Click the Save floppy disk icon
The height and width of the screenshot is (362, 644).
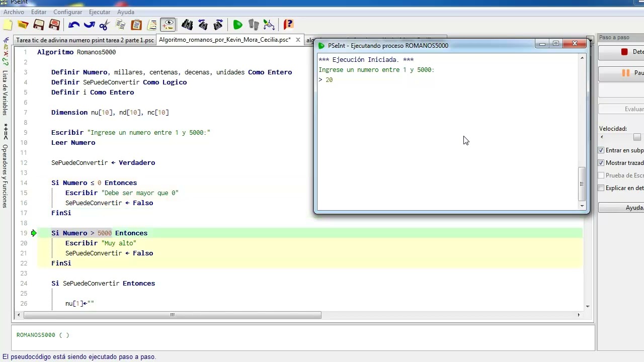pos(39,25)
